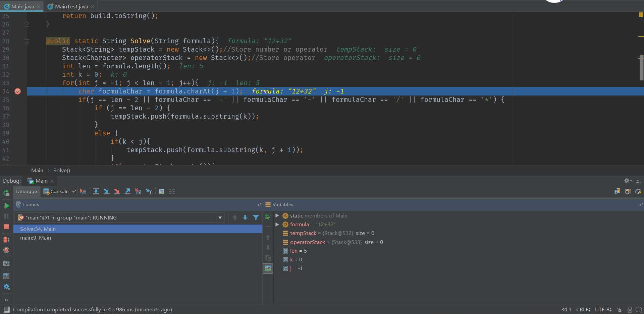
Task: Click the Step Into icon
Action: pos(106,191)
